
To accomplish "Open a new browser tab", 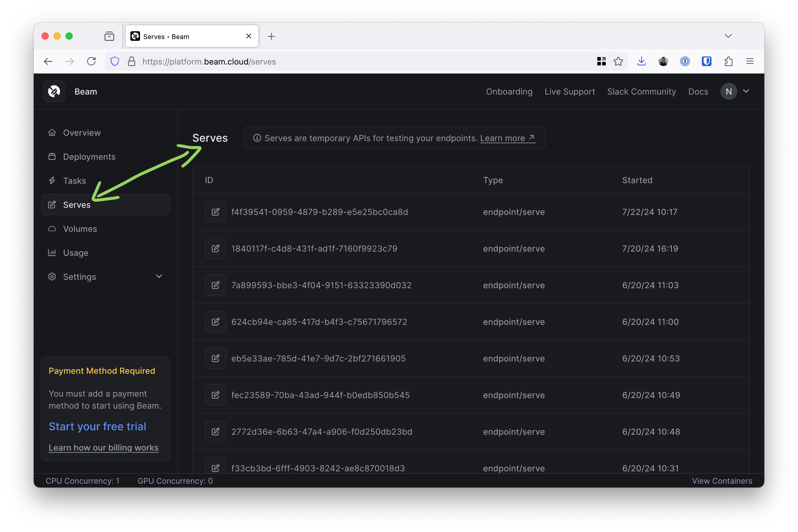I will coord(271,36).
